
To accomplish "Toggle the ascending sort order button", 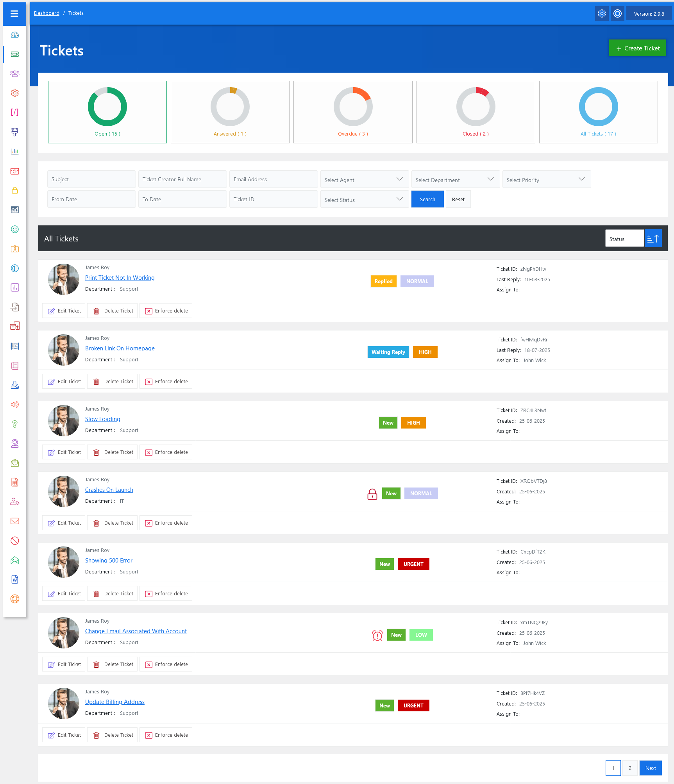I will coord(653,239).
